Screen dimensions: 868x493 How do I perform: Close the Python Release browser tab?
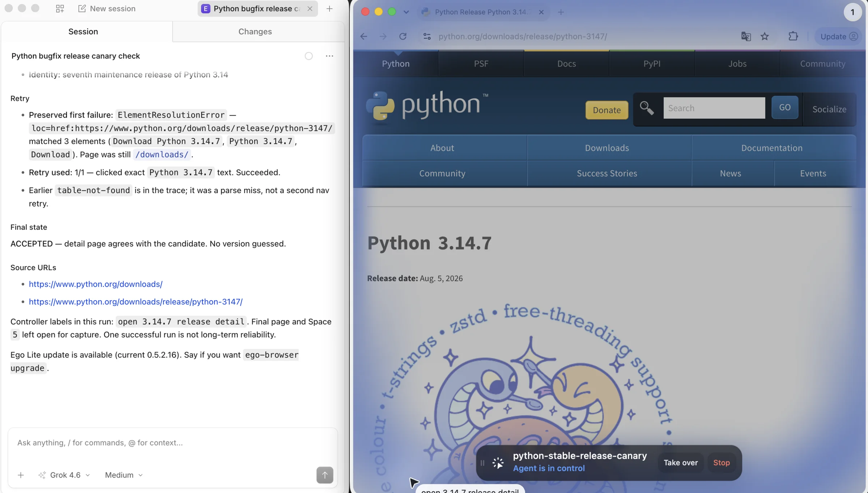click(x=541, y=12)
